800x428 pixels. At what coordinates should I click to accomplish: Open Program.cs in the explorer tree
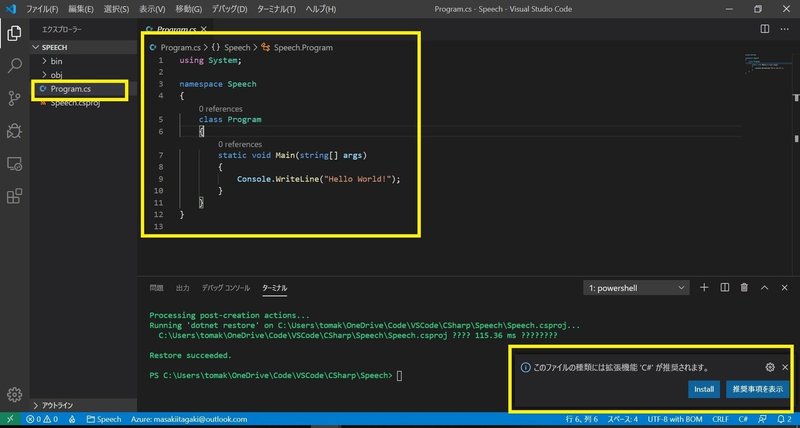pyautogui.click(x=70, y=89)
